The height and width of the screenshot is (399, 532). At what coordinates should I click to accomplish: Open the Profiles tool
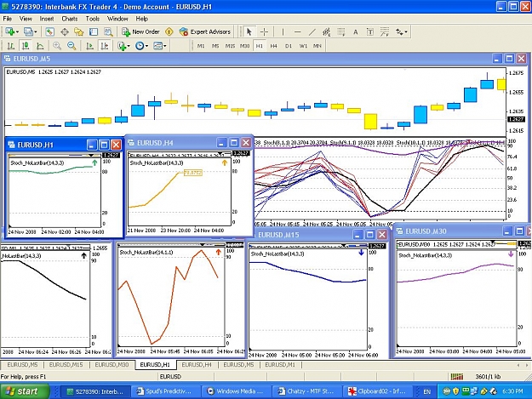pos(28,31)
